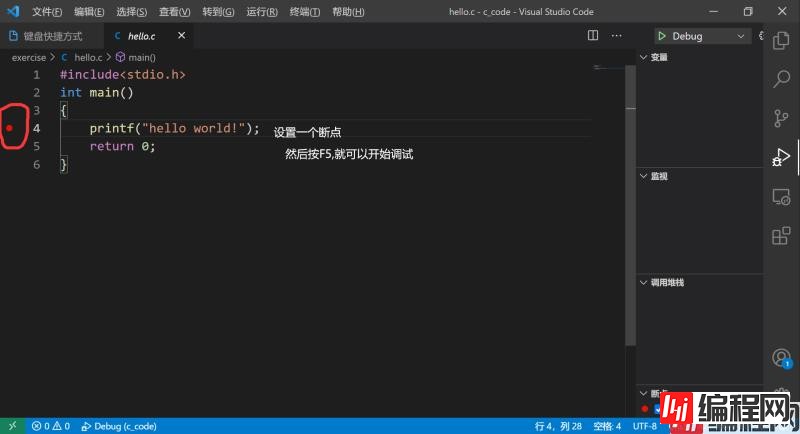Open the Accounts menu icon
Viewport: 800px width, 434px height.
[781, 358]
